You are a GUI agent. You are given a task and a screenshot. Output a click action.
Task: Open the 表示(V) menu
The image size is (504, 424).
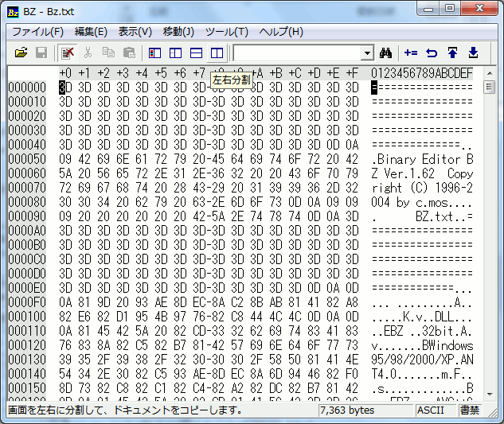[x=135, y=32]
